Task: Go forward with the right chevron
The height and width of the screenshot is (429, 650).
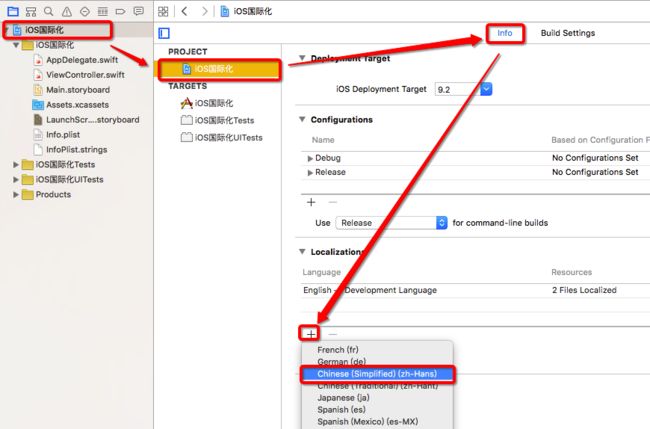Action: coord(204,11)
